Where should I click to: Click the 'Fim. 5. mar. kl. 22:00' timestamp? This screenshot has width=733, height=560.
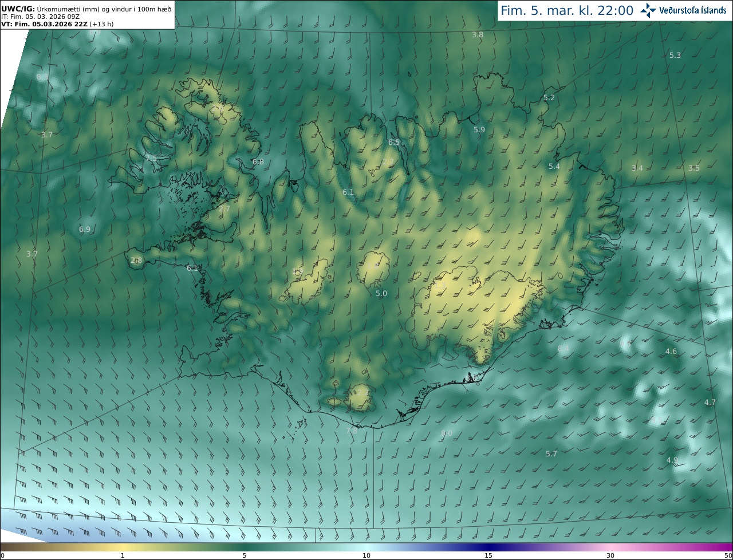coord(567,10)
